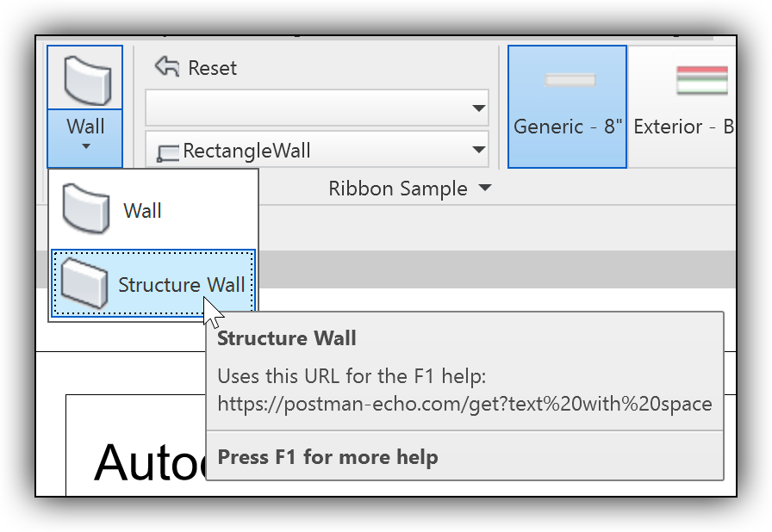
Task: Click the Structure Wall cube icon in the menu
Action: [x=84, y=283]
